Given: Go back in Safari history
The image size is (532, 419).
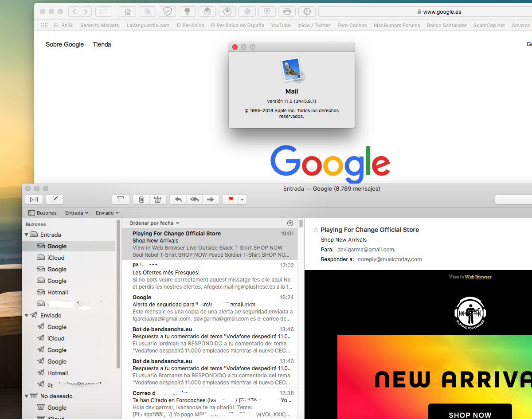Looking at the screenshot, I should coord(75,12).
